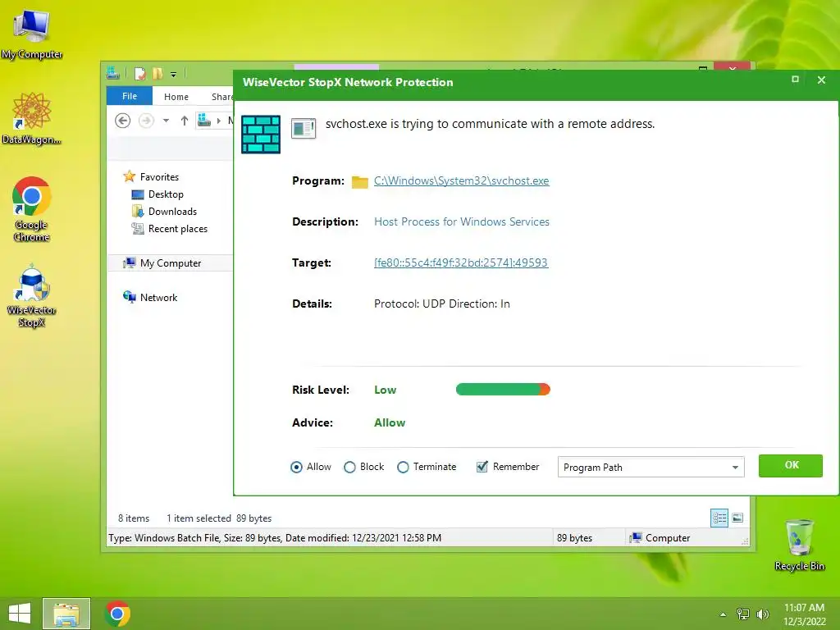Open Recent places in the navigation pane
This screenshot has height=630, width=840.
click(169, 229)
